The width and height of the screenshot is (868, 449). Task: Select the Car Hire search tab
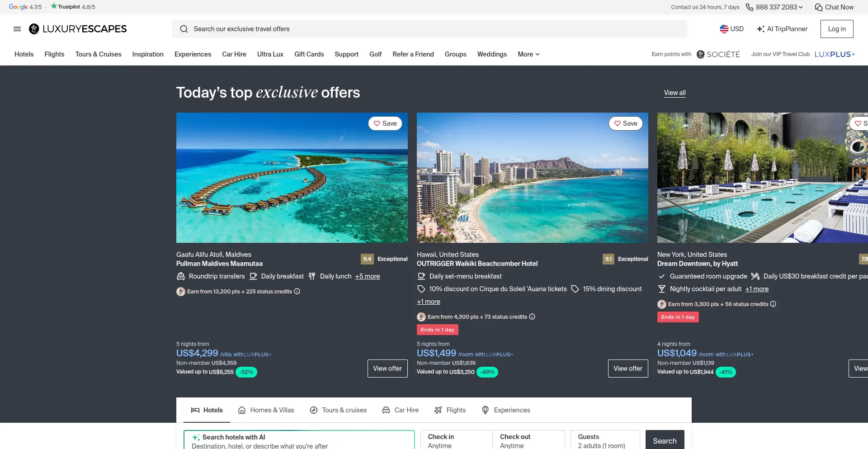401,410
